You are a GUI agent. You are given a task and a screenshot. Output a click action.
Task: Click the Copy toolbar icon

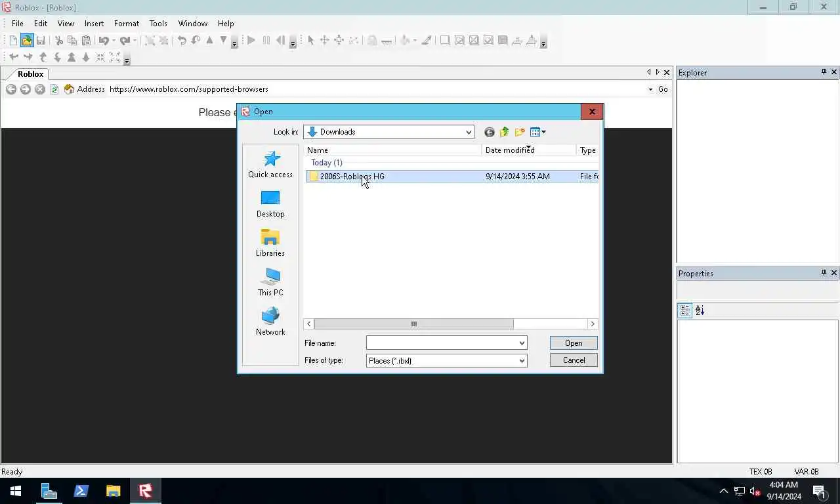click(72, 41)
